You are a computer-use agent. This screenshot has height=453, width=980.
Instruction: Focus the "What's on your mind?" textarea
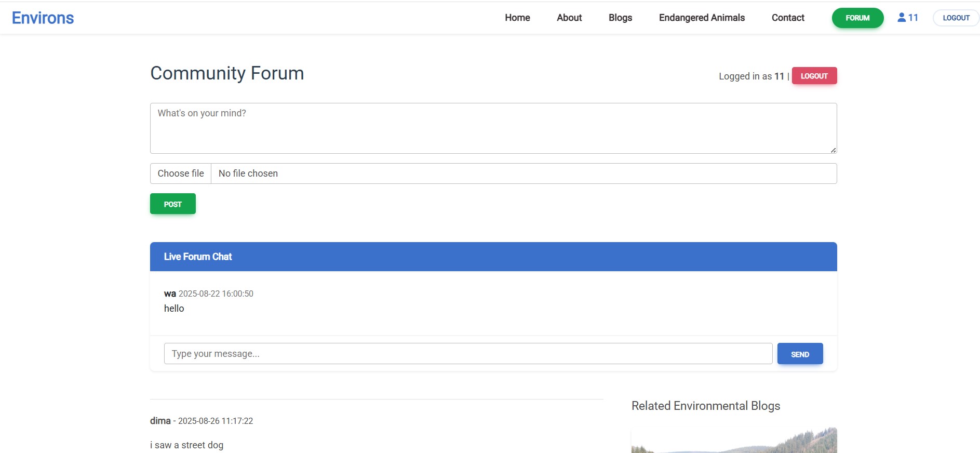tap(493, 128)
